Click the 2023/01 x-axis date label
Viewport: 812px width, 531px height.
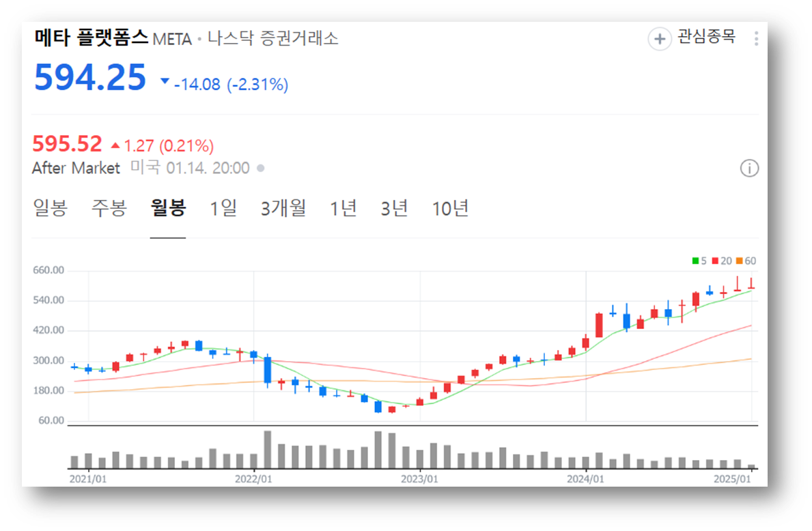(419, 478)
